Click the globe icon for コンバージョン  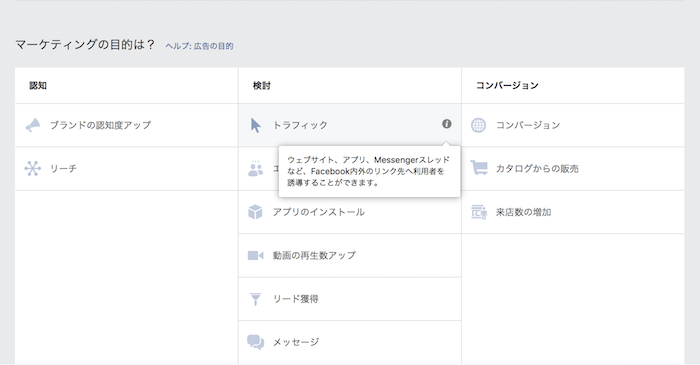(x=479, y=125)
